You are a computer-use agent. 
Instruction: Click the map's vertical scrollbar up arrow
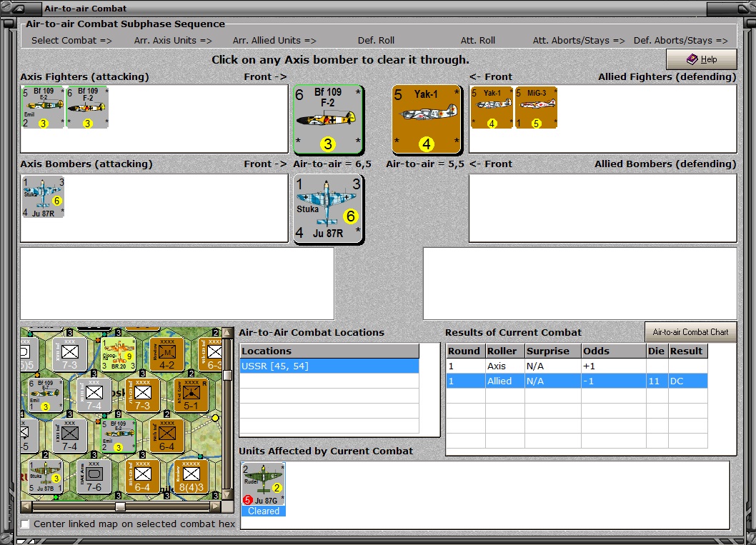228,333
